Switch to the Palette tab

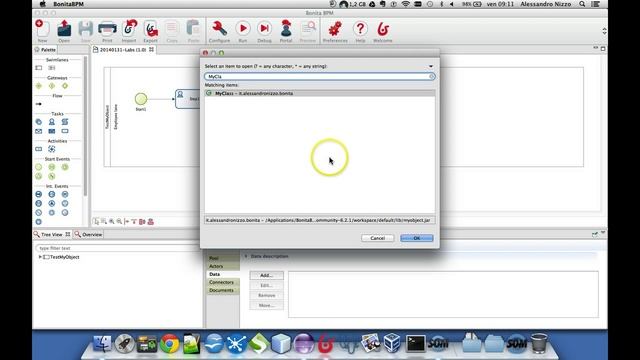45,50
